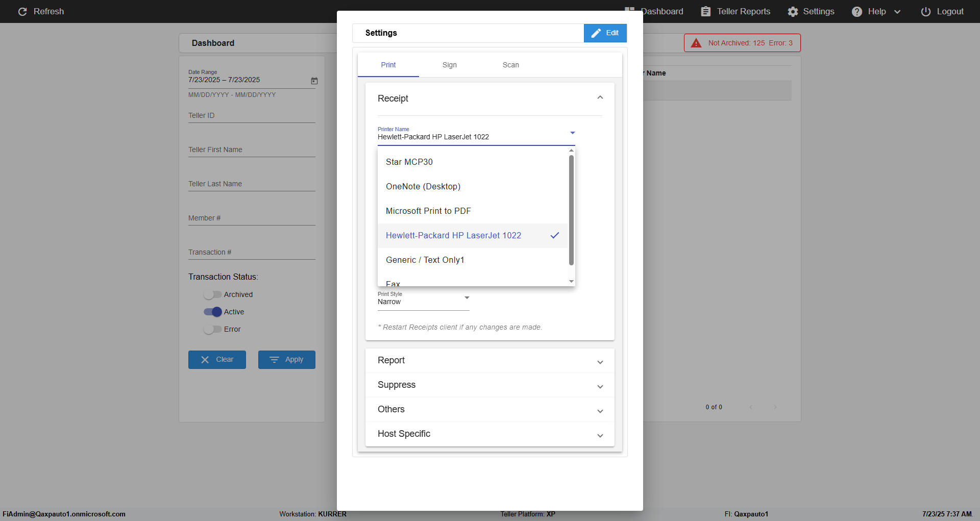Open the Help menu chevron
The width and height of the screenshot is (980, 521).
point(897,12)
